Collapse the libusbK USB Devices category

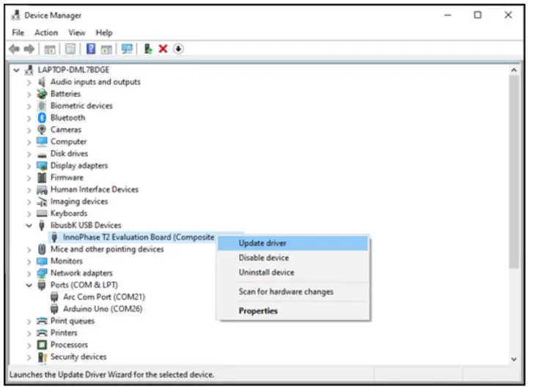(x=29, y=226)
